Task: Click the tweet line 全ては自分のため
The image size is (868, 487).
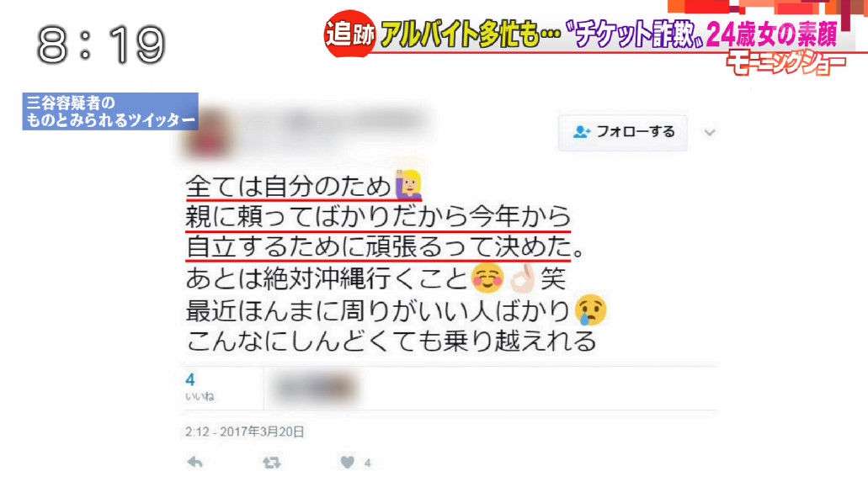Action: click(288, 186)
